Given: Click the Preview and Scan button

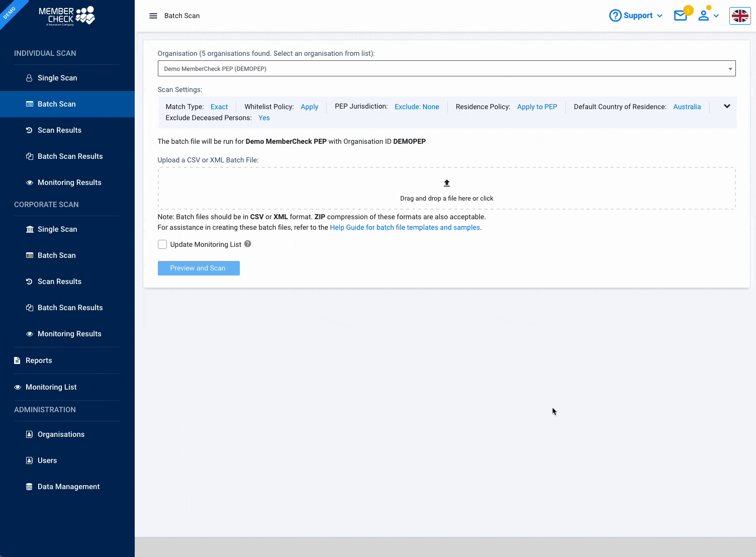Looking at the screenshot, I should click(x=199, y=268).
